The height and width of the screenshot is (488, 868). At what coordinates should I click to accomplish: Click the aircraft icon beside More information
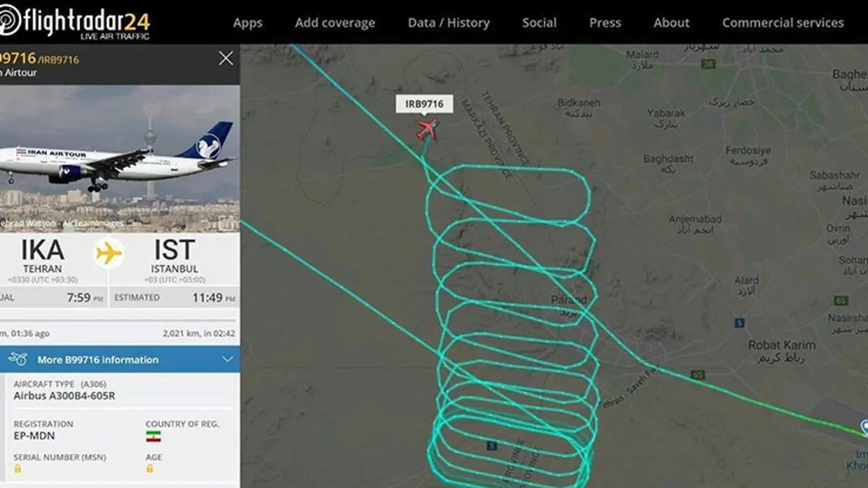[x=18, y=359]
